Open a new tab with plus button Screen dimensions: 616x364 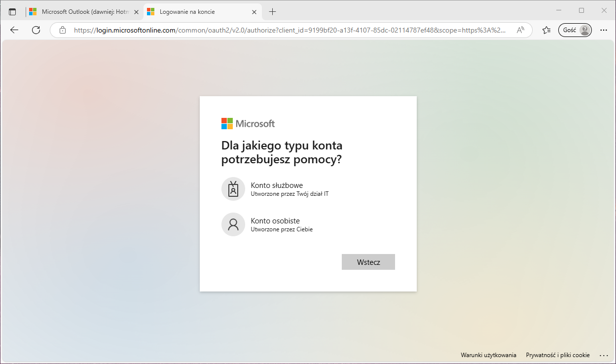(x=273, y=12)
